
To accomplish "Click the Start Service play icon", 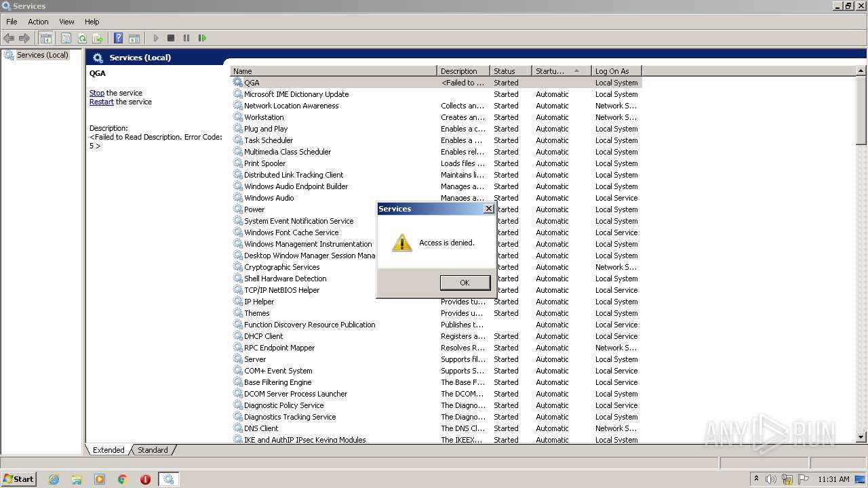I will pos(156,38).
